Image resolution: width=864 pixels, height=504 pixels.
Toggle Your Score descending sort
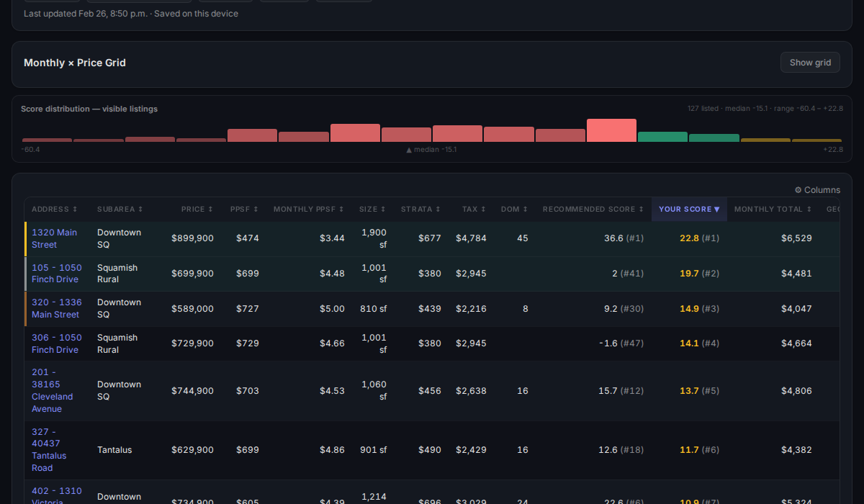tap(689, 210)
